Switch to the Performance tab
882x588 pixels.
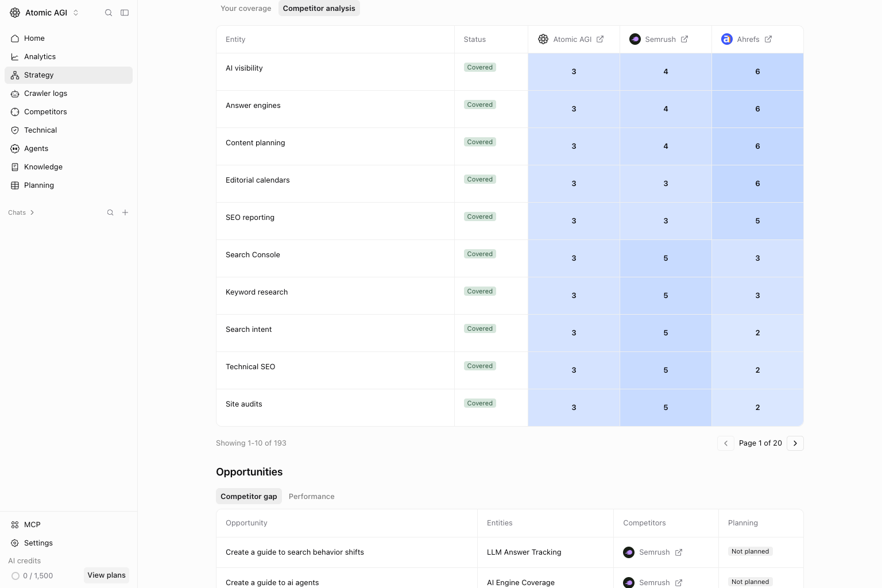click(312, 497)
